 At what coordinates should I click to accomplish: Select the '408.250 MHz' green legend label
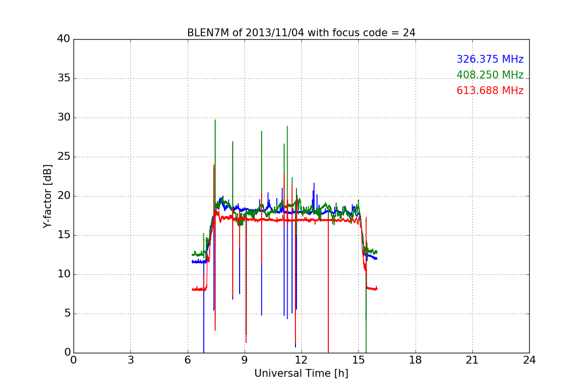tap(490, 75)
